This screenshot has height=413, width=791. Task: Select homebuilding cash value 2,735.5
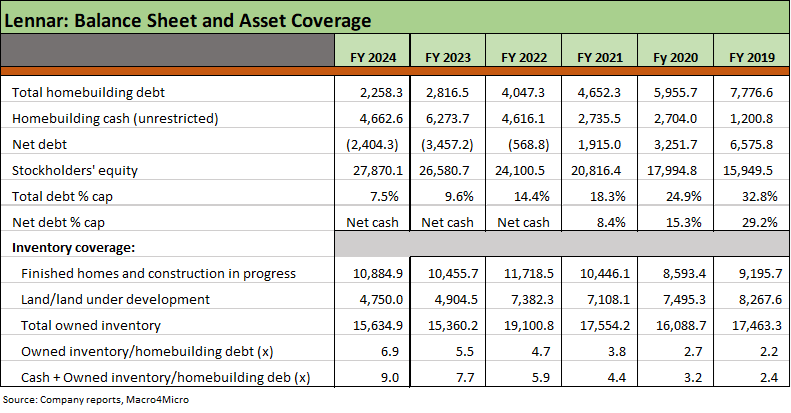(x=599, y=119)
